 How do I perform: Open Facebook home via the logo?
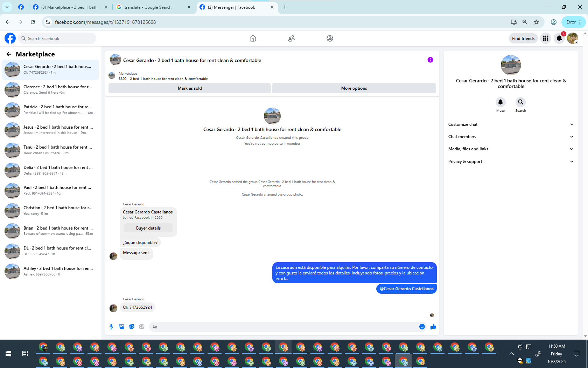tap(10, 38)
